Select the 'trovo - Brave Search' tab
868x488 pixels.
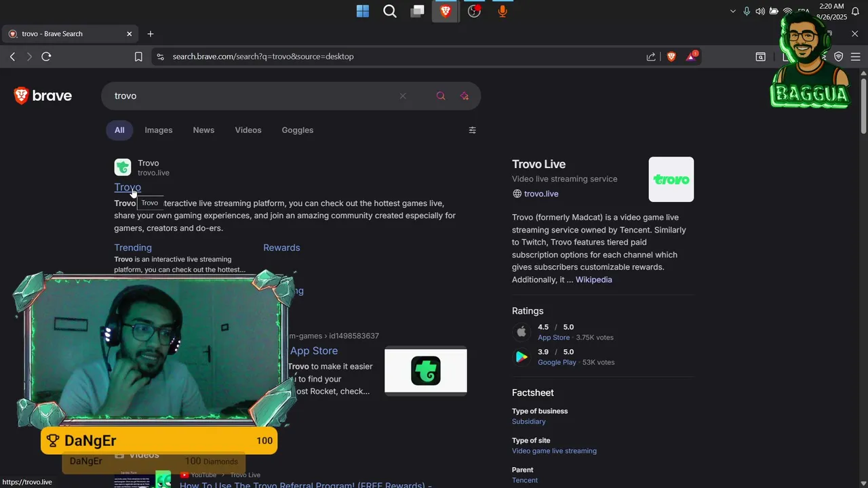click(71, 34)
